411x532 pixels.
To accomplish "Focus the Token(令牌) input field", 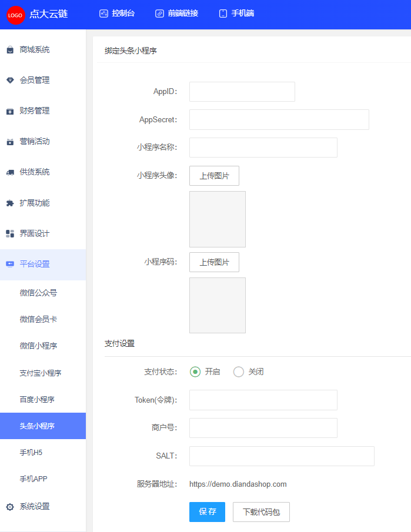I will 263,400.
